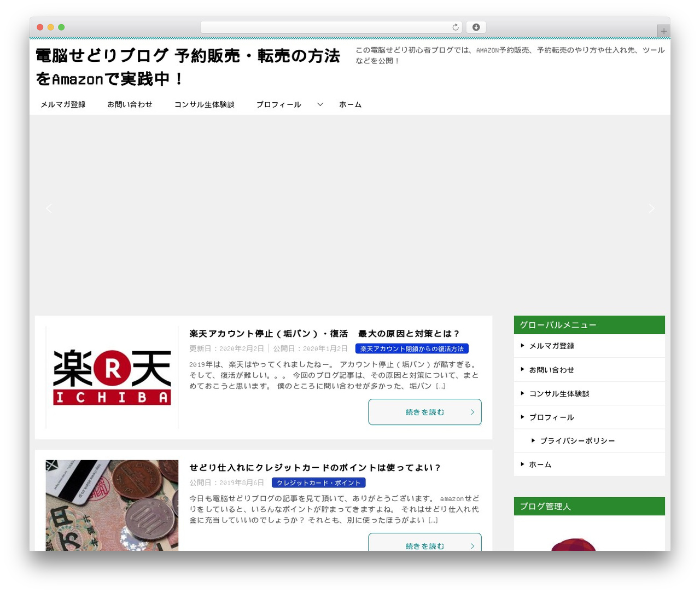Click 続きを読む for Rakuten account article
The width and height of the screenshot is (700, 593).
425,412
